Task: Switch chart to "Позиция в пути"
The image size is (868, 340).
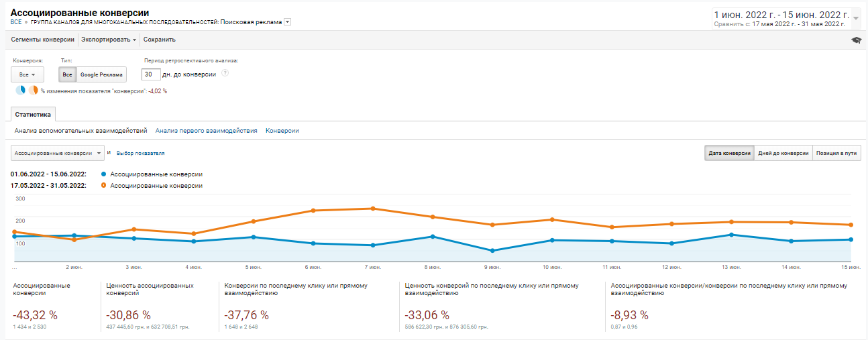Action: [836, 153]
